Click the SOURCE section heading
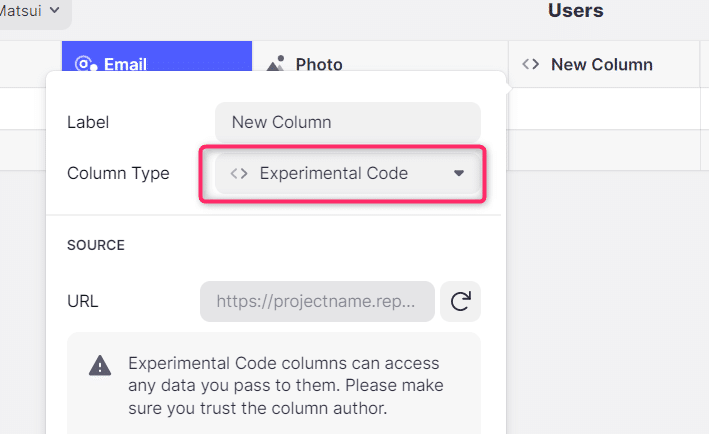This screenshot has width=709, height=434. [x=96, y=245]
